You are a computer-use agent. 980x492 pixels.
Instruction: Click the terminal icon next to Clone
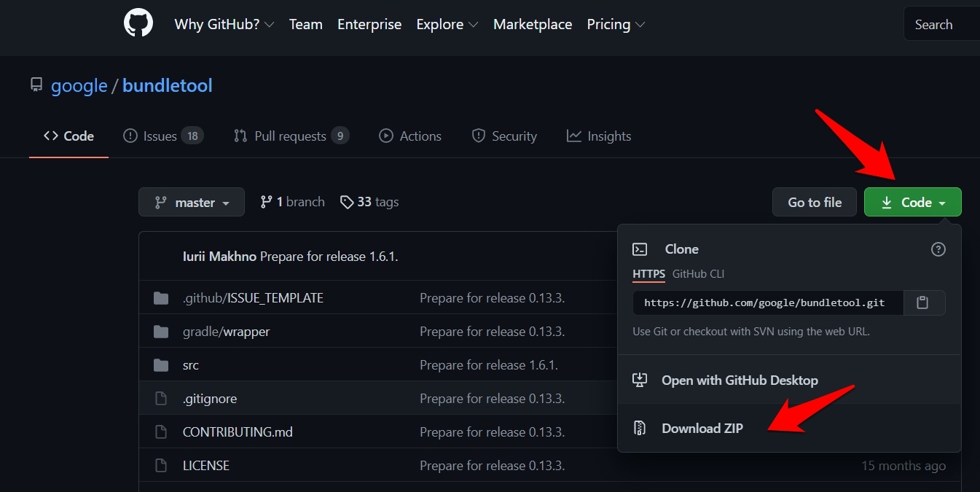click(640, 249)
